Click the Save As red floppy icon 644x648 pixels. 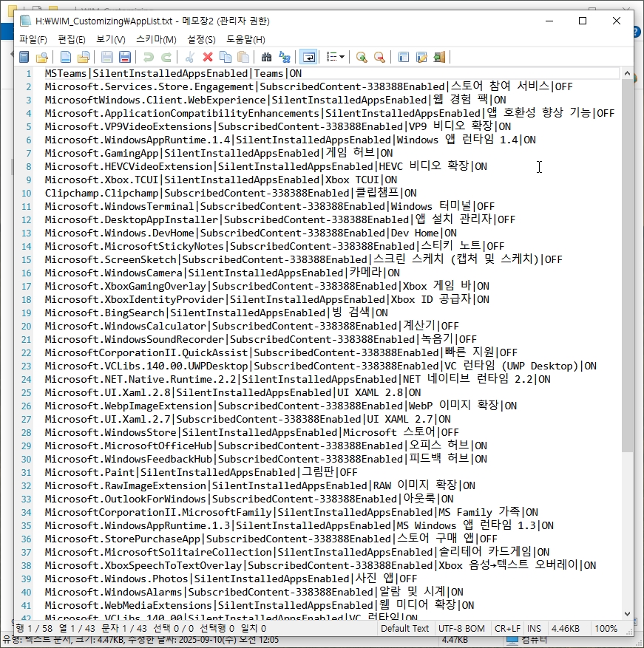coord(124,57)
